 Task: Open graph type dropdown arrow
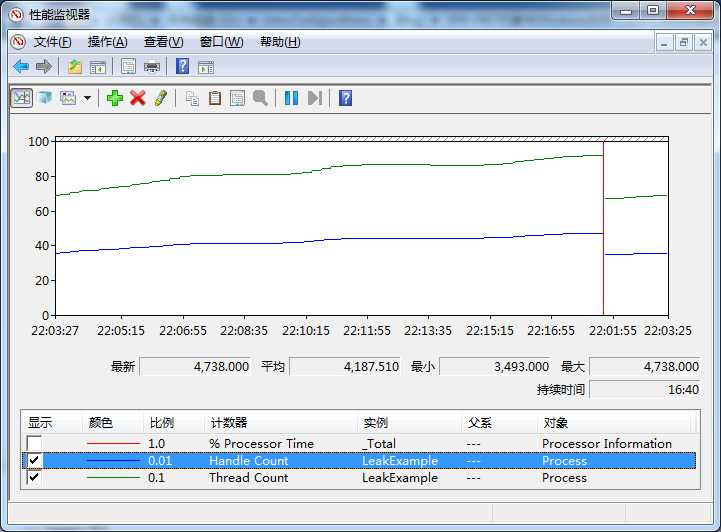coord(87,98)
